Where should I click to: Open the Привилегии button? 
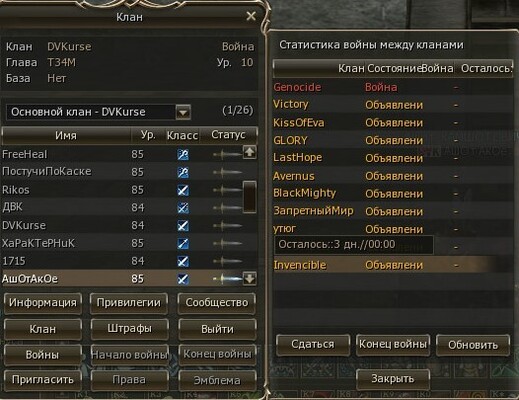[129, 303]
